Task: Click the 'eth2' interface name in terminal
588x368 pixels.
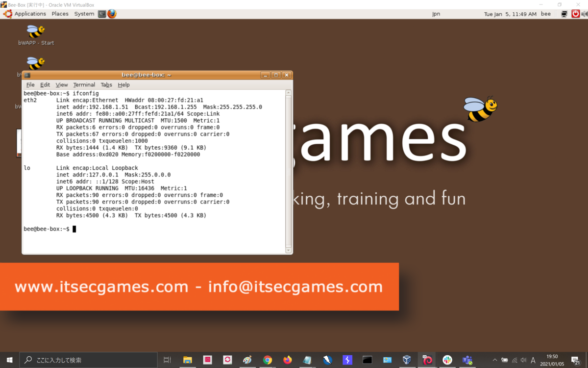Action: (x=30, y=100)
